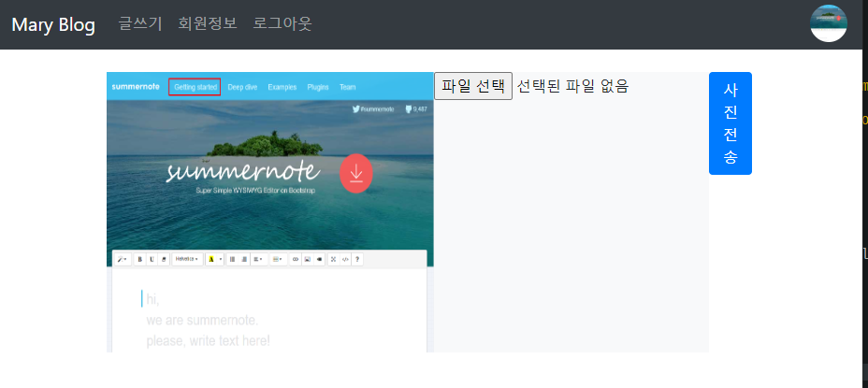Screen dimensions: 868x388
Task: Click the 파일 선택 file chooser button
Action: point(473,86)
